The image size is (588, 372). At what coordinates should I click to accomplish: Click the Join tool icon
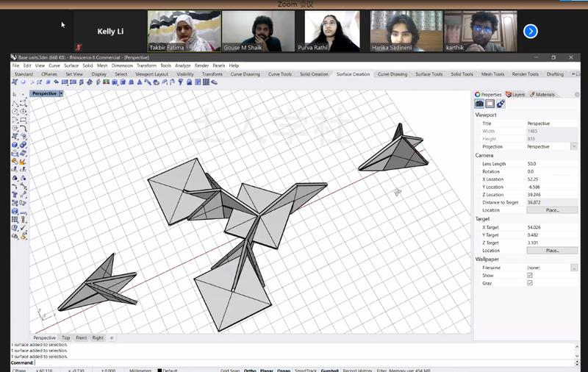15,162
